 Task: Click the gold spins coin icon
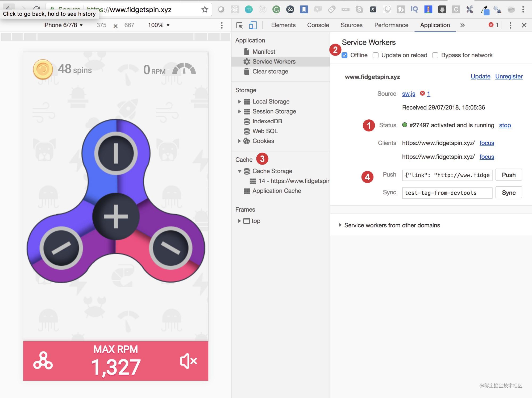43,69
